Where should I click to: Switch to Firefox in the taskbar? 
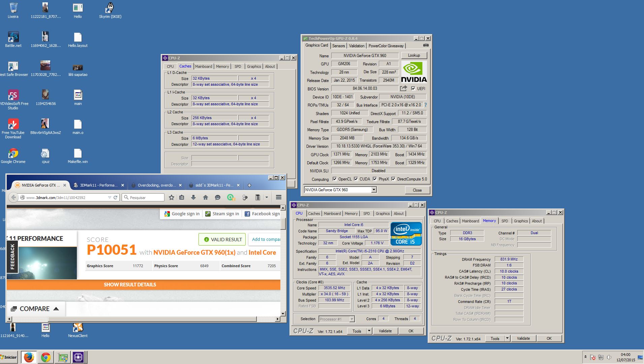point(29,357)
